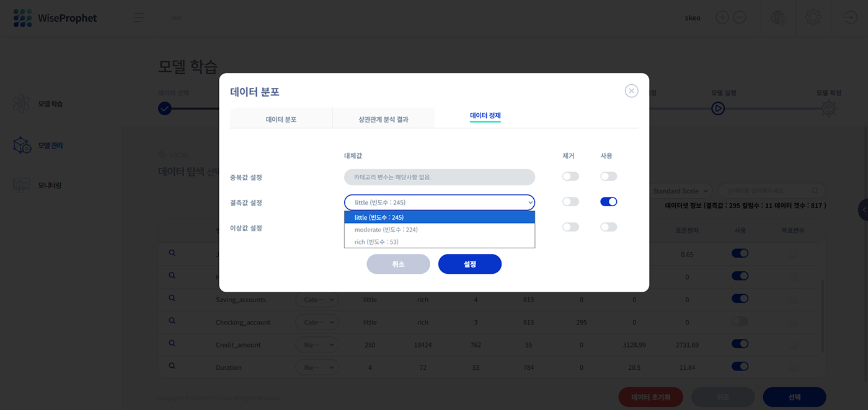Image resolution: width=868 pixels, height=410 pixels.
Task: Click magnifier icon for Duration row
Action: (172, 366)
